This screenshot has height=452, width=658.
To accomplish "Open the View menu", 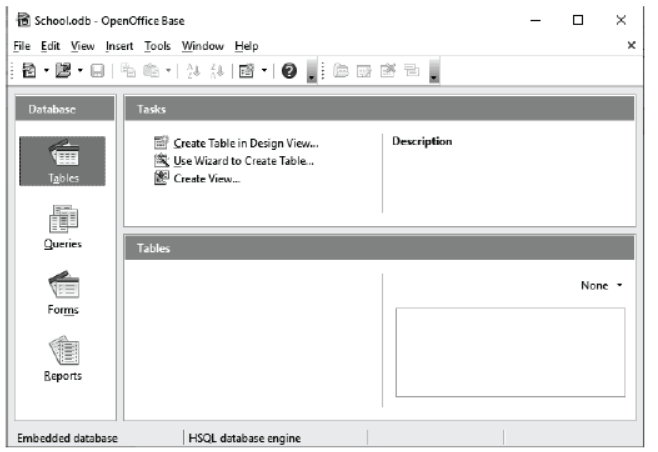I will pyautogui.click(x=83, y=46).
